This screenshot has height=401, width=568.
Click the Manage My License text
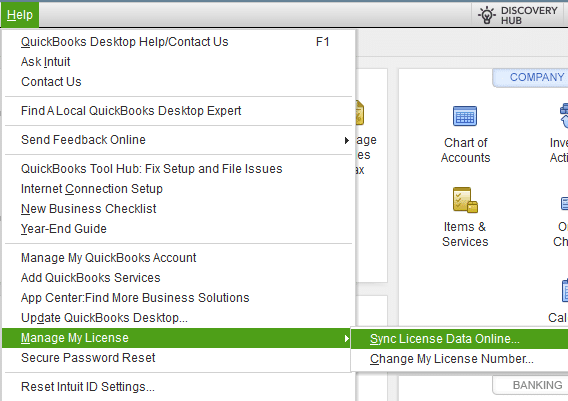pos(75,338)
